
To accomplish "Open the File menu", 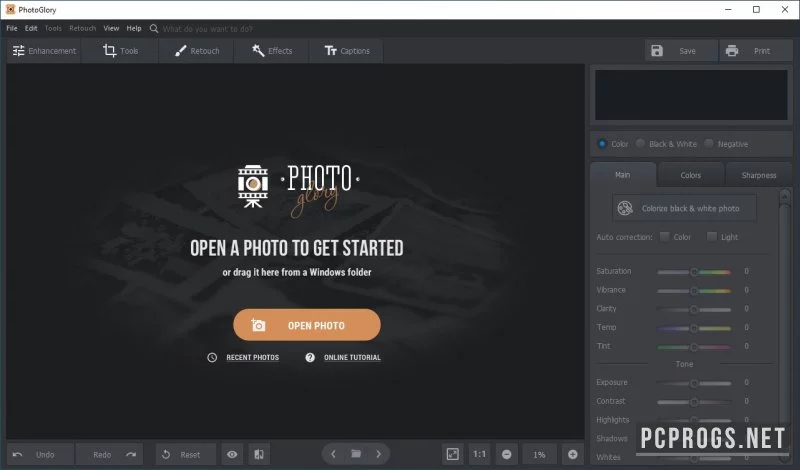I will 12,29.
